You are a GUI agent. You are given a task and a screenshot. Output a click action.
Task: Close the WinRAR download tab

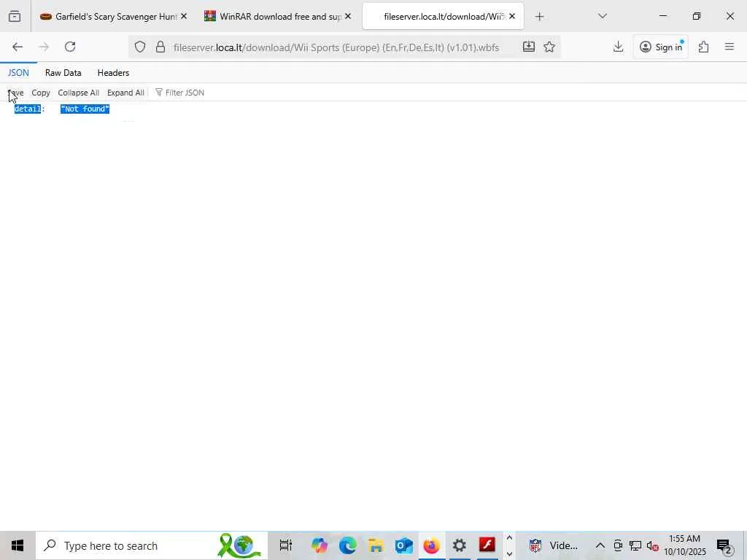[x=348, y=17]
